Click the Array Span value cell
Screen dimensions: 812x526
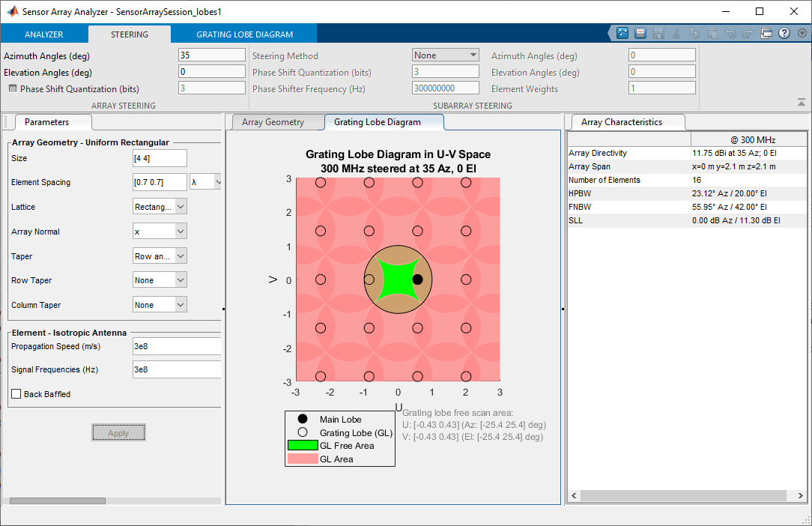[x=748, y=166]
